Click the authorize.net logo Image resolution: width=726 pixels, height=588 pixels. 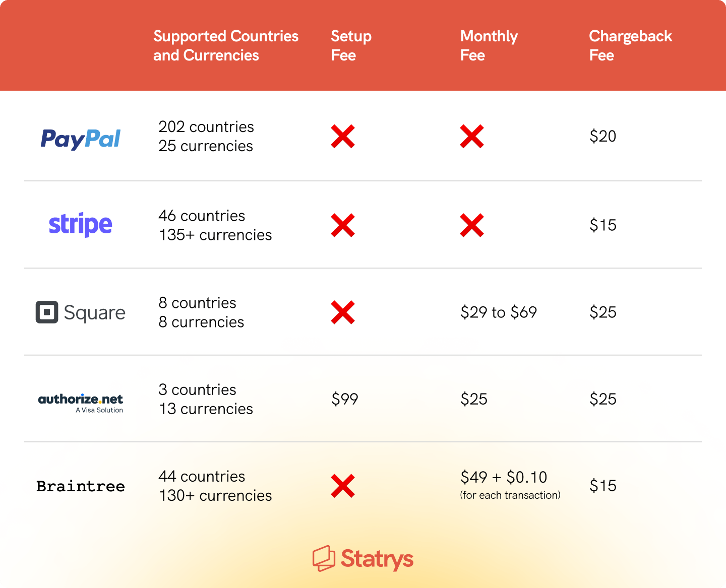pos(81,403)
